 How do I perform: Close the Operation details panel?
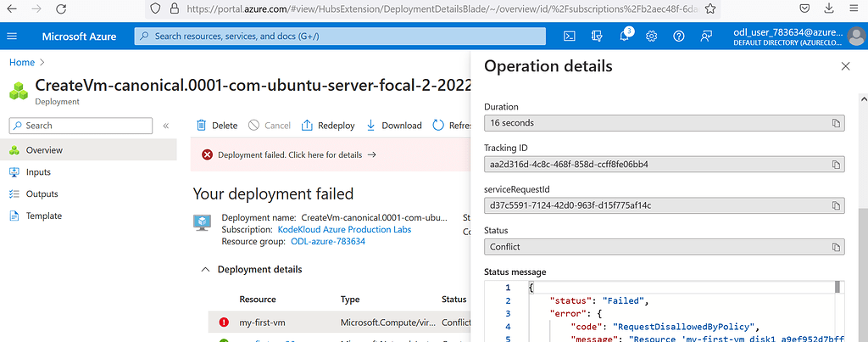pos(845,66)
